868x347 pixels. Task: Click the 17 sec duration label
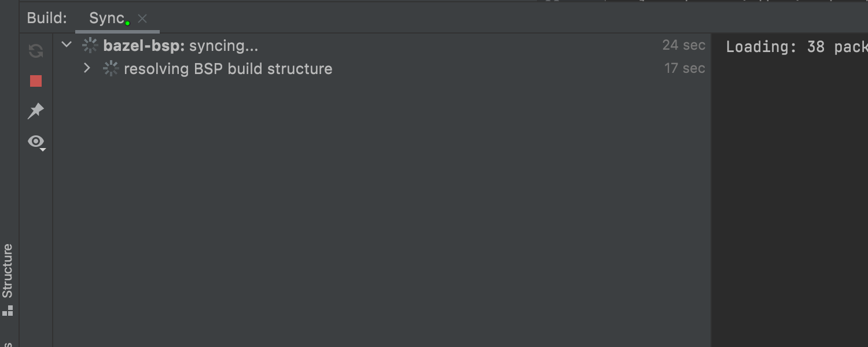[x=685, y=68]
